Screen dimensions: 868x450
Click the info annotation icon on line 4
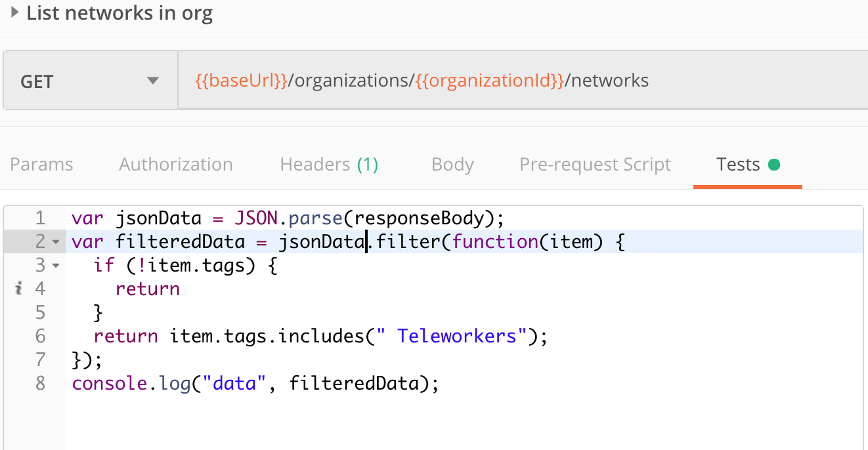click(19, 289)
